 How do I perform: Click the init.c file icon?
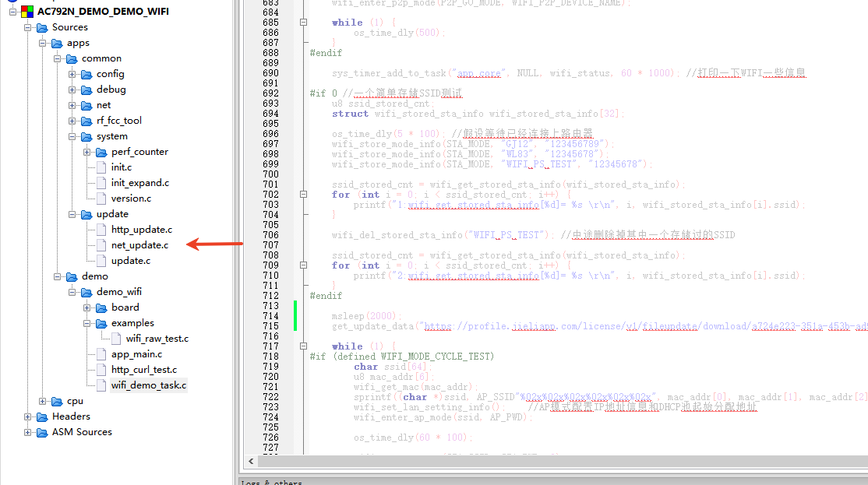101,167
